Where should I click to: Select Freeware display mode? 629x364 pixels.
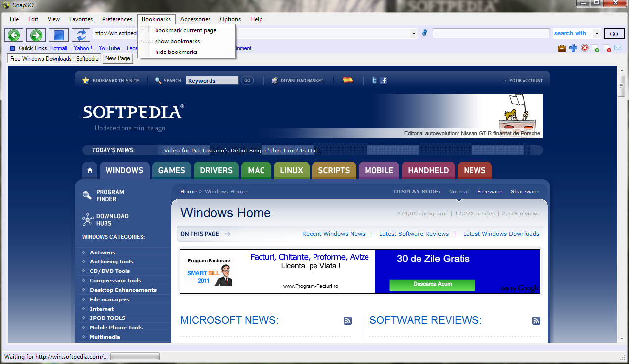[489, 191]
